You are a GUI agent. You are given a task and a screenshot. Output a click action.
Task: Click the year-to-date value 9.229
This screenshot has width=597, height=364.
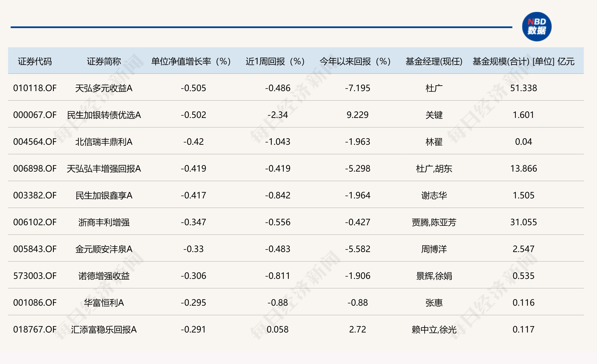pos(358,115)
